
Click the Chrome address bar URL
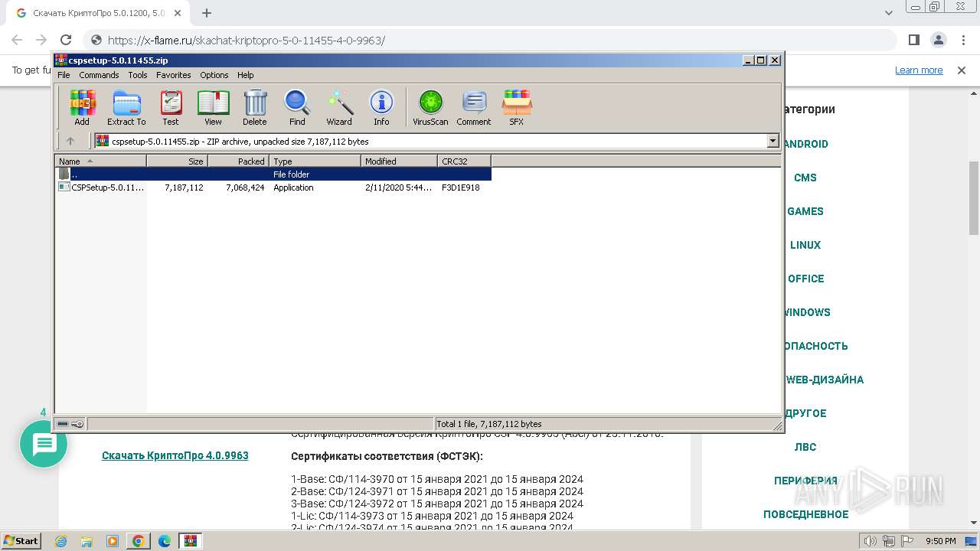click(x=247, y=41)
